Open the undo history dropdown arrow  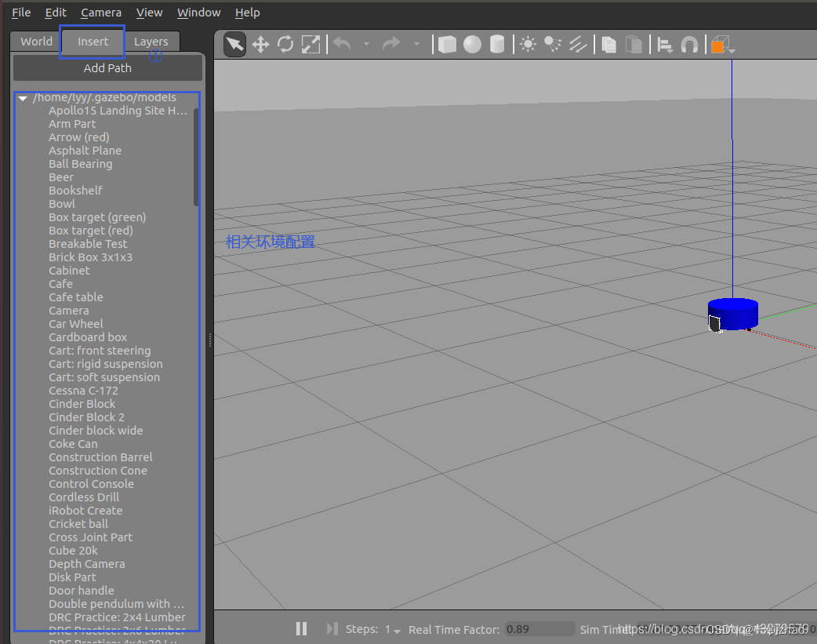[x=366, y=45]
